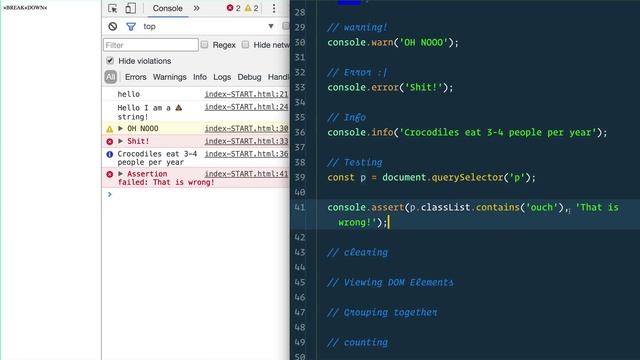Click line number 41 in editor gutter
The image size is (640, 360).
click(x=300, y=207)
